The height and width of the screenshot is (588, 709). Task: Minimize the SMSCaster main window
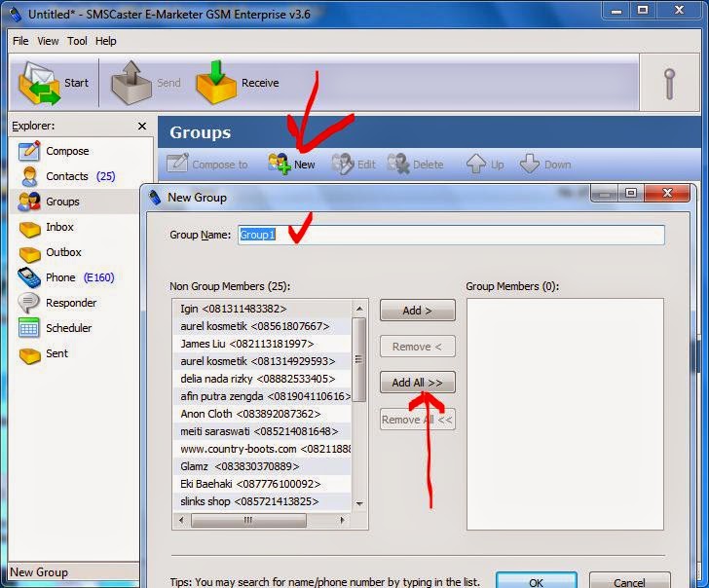[x=616, y=11]
